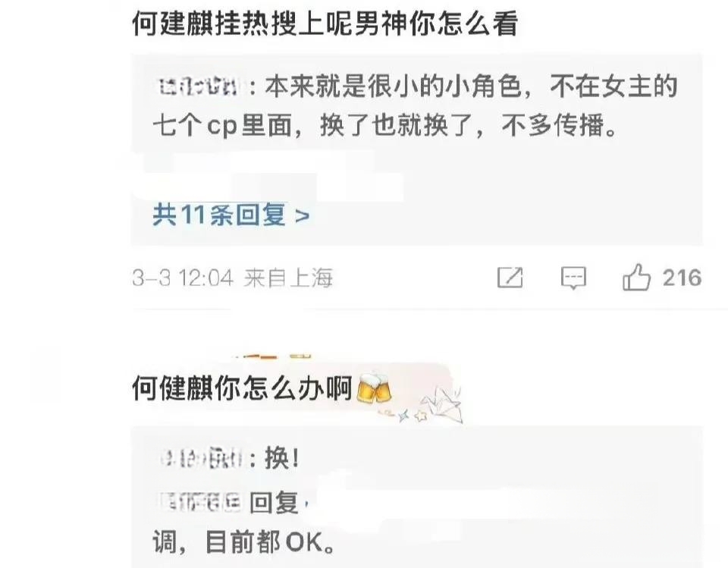
Task: Tap the 回复 label in second thread
Action: pos(274,503)
